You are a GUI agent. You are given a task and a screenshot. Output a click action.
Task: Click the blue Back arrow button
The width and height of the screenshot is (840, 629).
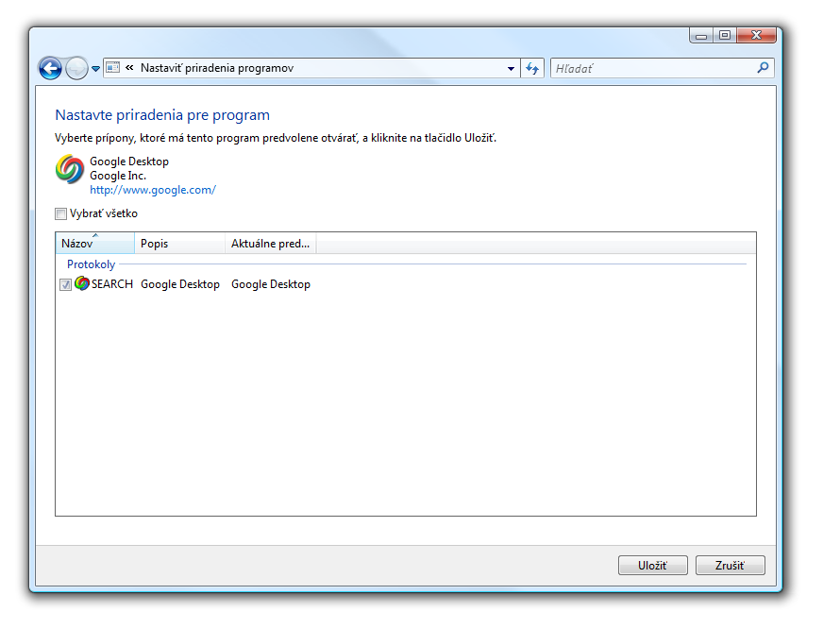50,69
